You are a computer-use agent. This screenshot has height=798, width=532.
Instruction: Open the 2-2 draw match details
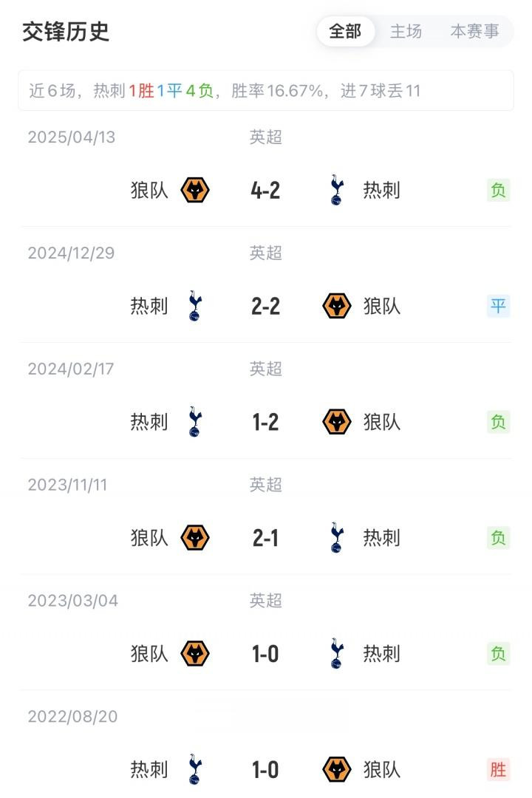tap(265, 307)
